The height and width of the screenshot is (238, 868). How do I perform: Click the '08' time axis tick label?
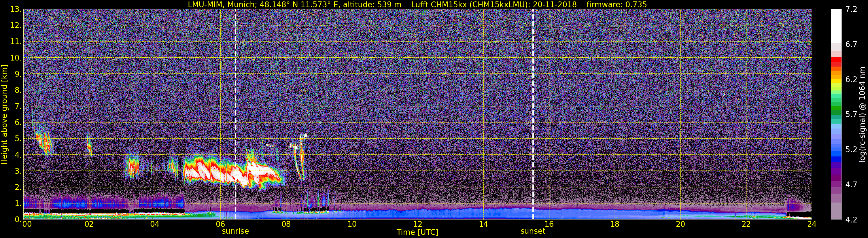[x=286, y=224]
